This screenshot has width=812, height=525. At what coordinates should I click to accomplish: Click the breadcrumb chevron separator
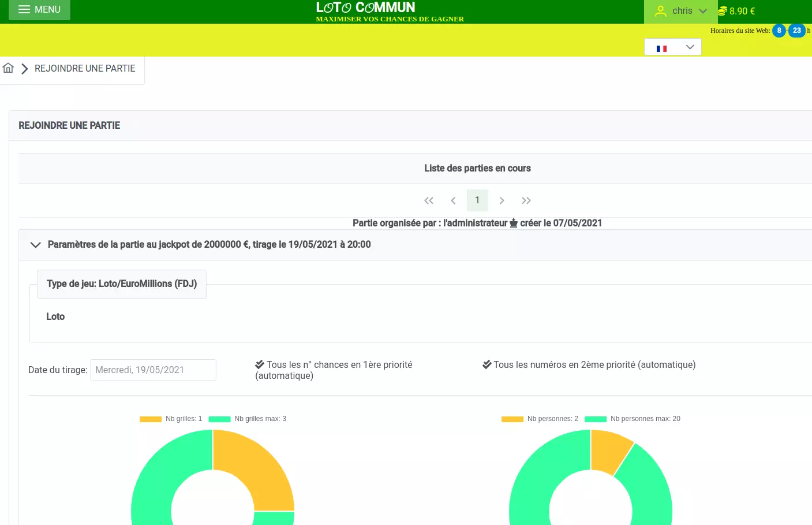point(25,69)
